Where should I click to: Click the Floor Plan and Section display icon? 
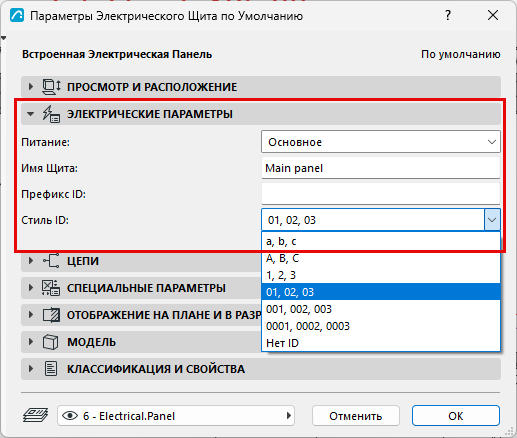coord(51,315)
